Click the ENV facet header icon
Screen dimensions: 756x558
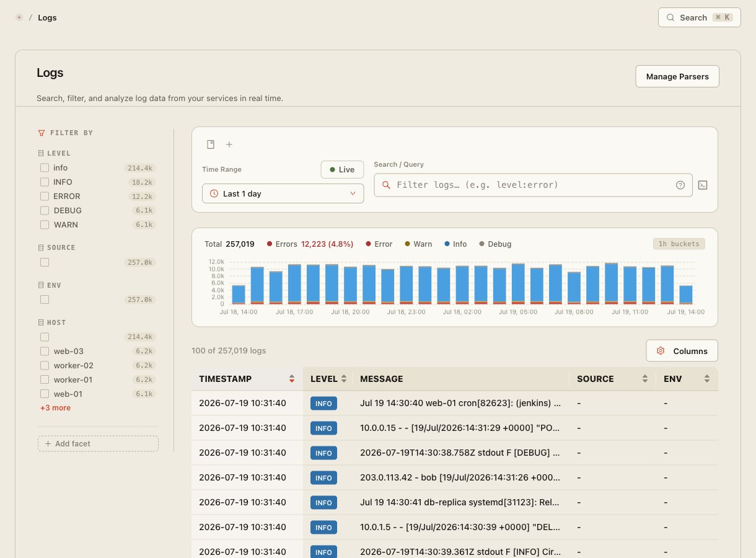pyautogui.click(x=41, y=285)
